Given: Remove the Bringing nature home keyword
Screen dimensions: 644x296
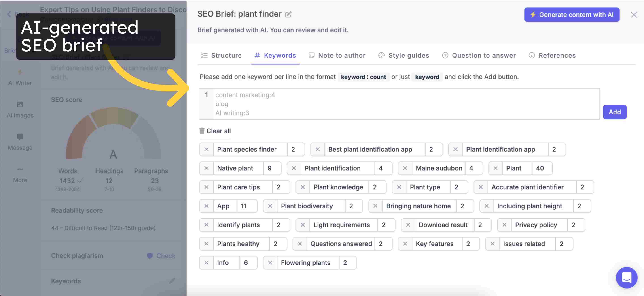Looking at the screenshot, I should 375,206.
